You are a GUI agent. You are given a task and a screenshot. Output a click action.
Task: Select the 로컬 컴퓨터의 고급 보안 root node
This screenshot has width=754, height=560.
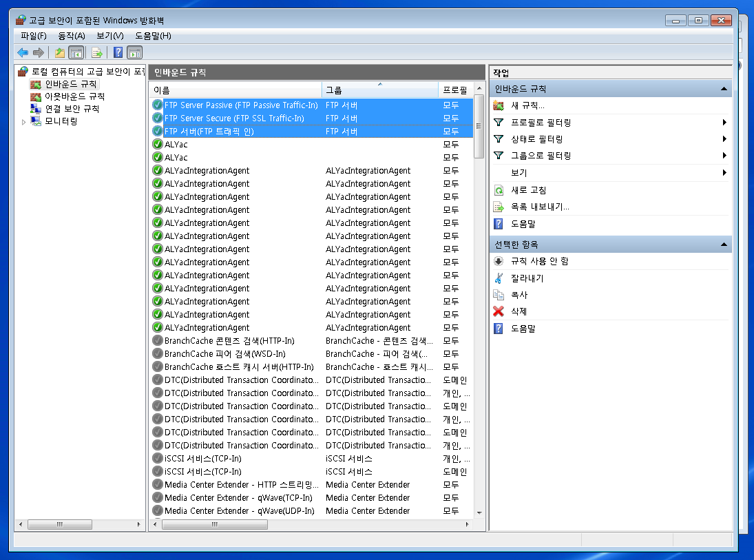[x=88, y=71]
